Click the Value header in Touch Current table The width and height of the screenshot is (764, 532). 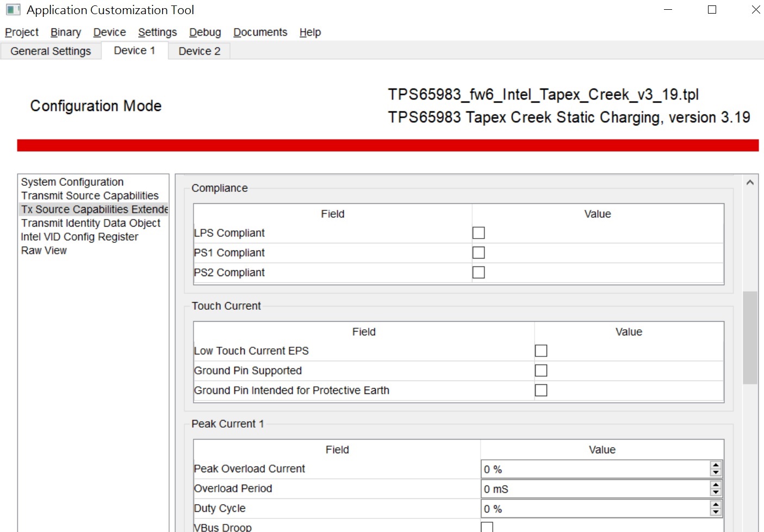629,332
